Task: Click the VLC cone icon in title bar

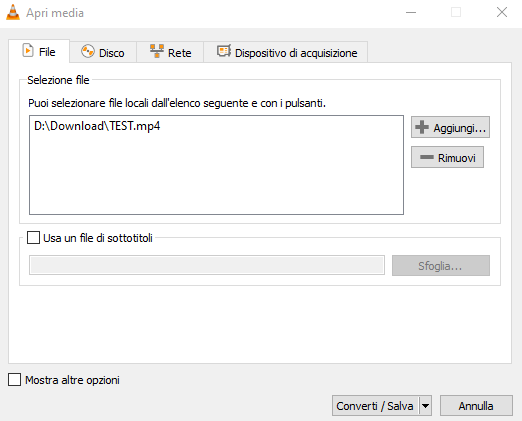Action: [13, 13]
